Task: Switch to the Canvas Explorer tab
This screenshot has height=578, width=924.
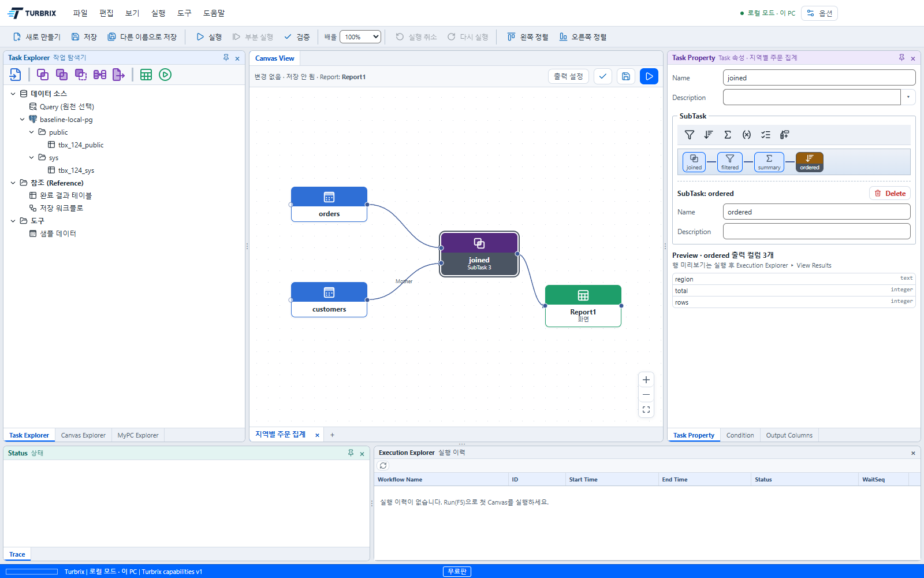Action: (83, 435)
